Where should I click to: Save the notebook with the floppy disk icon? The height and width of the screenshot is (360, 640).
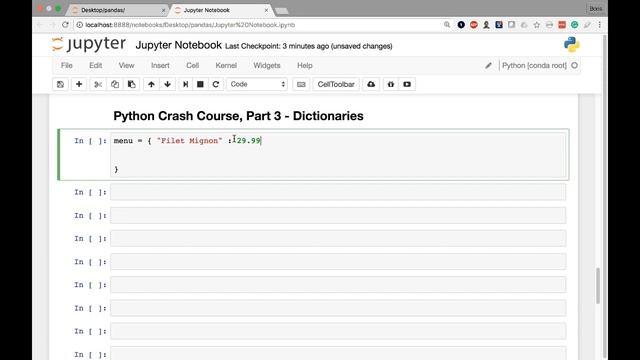coord(60,84)
